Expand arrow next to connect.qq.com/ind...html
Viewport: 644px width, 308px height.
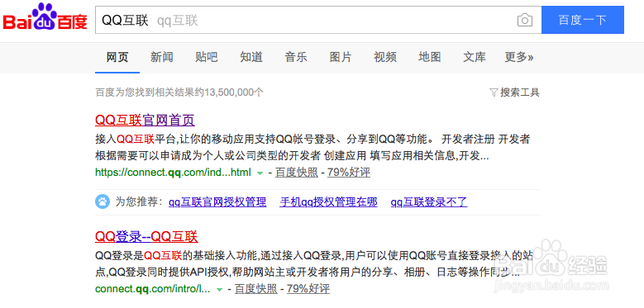(260, 173)
